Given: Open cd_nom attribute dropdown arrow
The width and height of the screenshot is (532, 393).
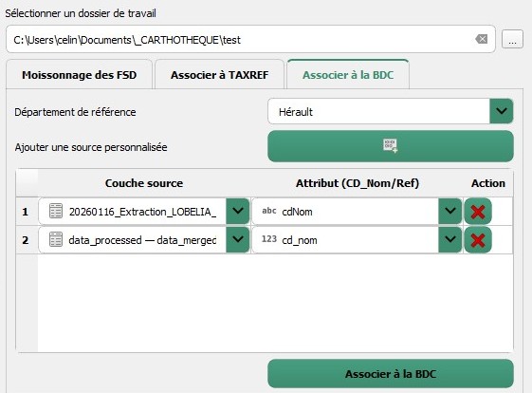Looking at the screenshot, I should point(449,240).
